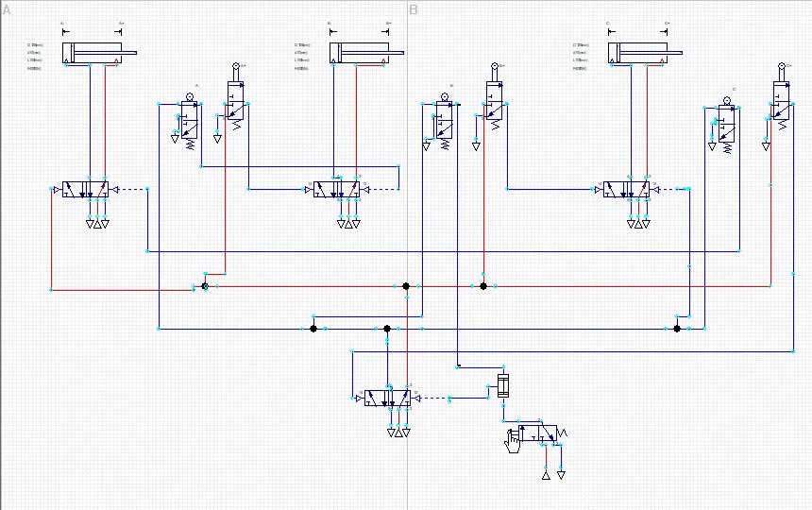Select the C+ roller limit valve at far right

coord(782,97)
